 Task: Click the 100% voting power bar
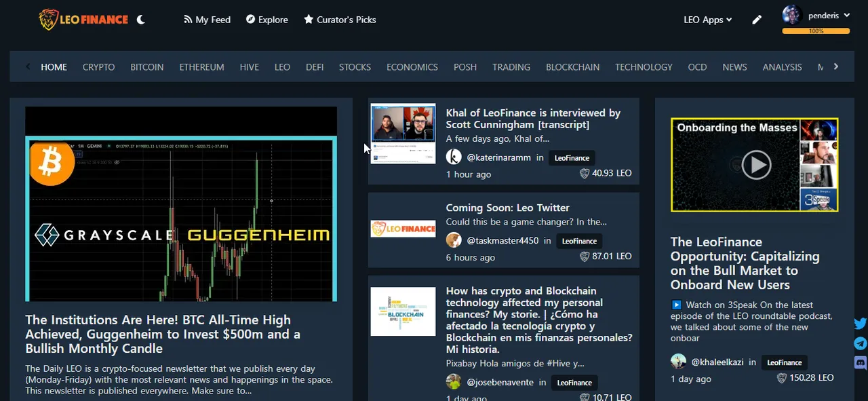[816, 31]
